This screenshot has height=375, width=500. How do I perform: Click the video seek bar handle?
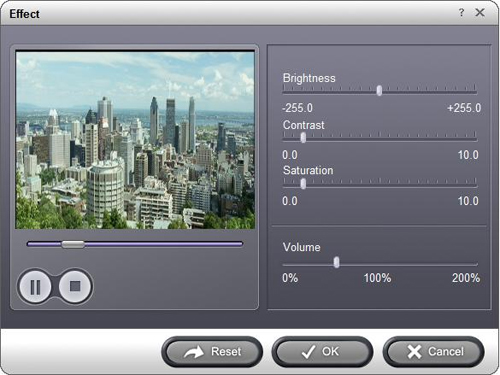(73, 244)
